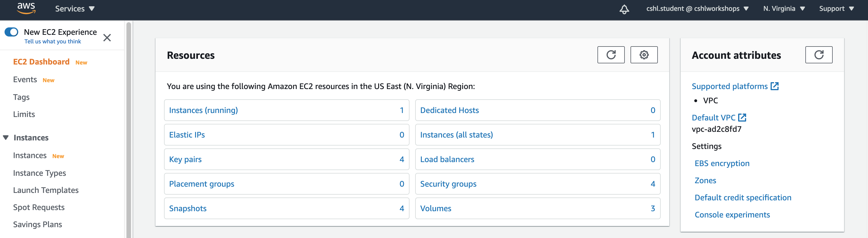This screenshot has height=238, width=868.
Task: Open Zones settings link
Action: tap(705, 181)
